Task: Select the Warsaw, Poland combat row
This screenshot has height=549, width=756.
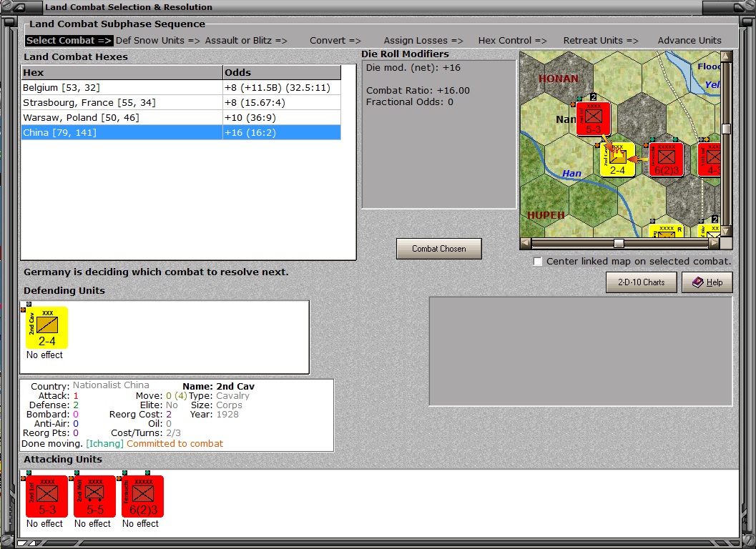Action: click(x=181, y=118)
